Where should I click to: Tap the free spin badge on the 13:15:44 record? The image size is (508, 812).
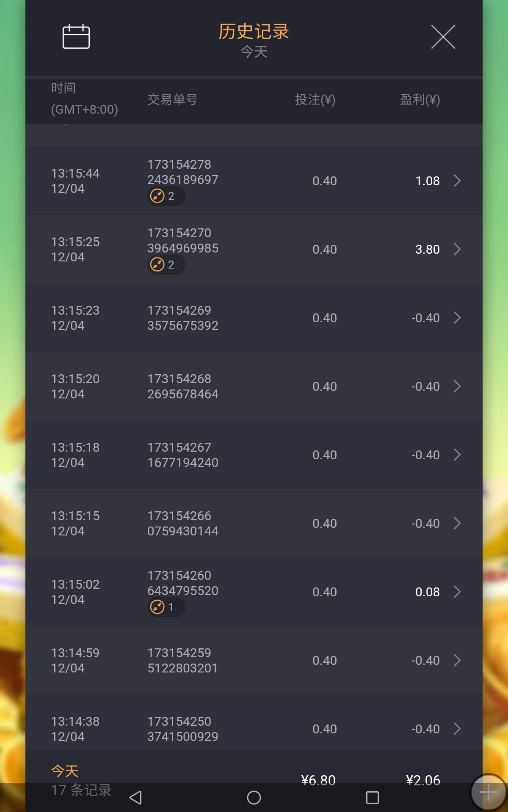tap(166, 196)
